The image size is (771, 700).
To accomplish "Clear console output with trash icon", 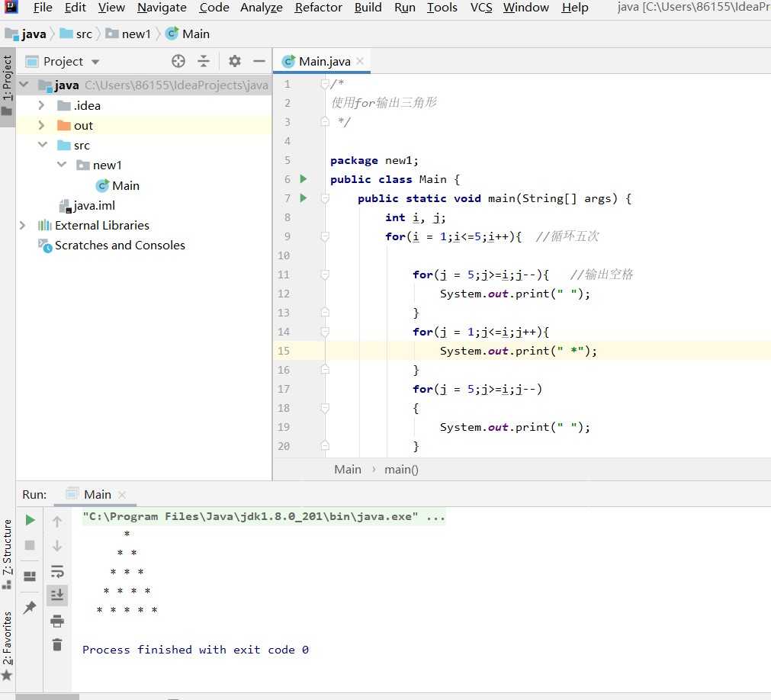I will coord(57,644).
